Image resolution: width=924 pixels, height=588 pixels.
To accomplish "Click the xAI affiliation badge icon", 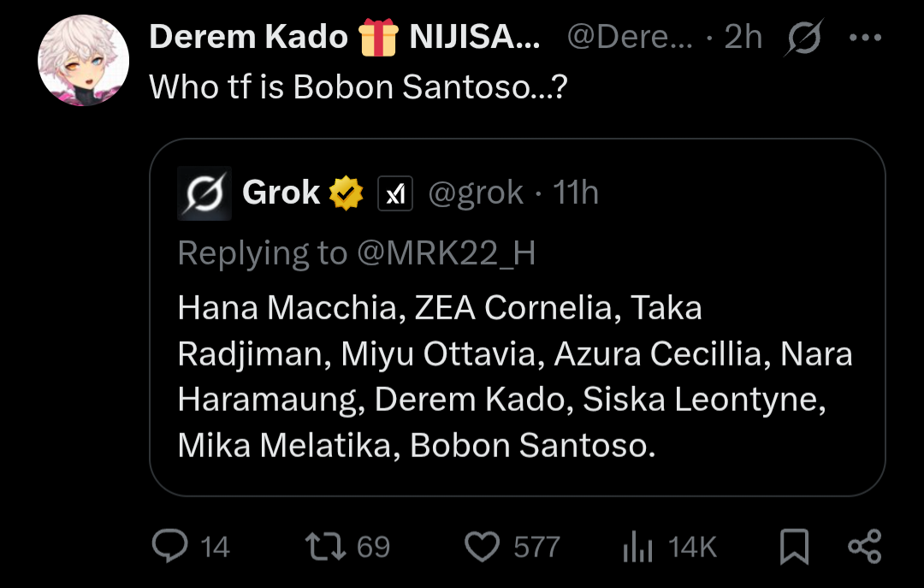I will pyautogui.click(x=395, y=194).
